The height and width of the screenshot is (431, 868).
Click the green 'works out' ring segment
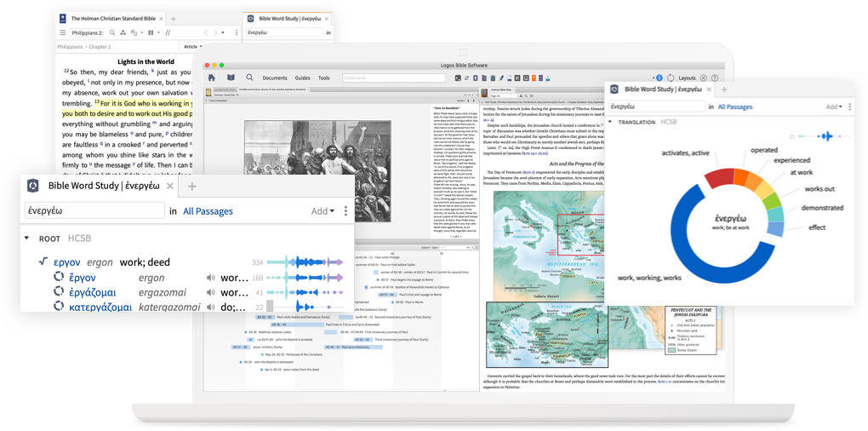pos(773,202)
